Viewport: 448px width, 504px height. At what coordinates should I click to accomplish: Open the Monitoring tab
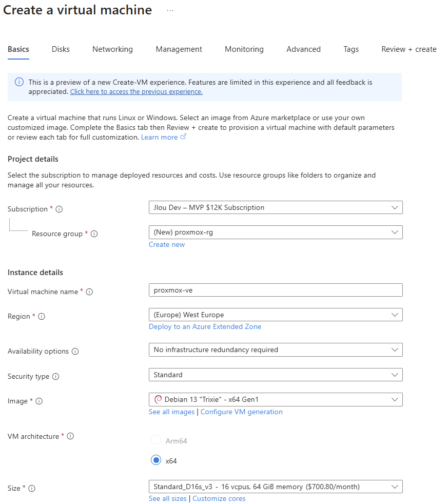(x=244, y=49)
